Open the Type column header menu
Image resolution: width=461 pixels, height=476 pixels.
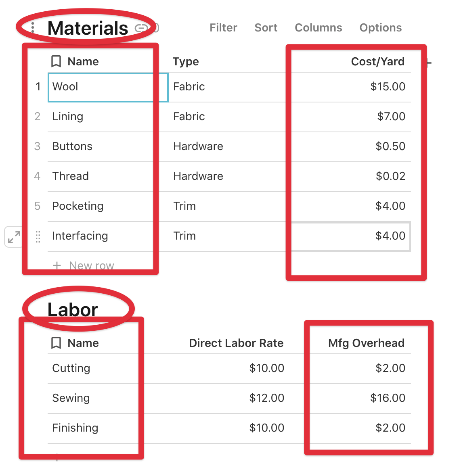pyautogui.click(x=186, y=61)
